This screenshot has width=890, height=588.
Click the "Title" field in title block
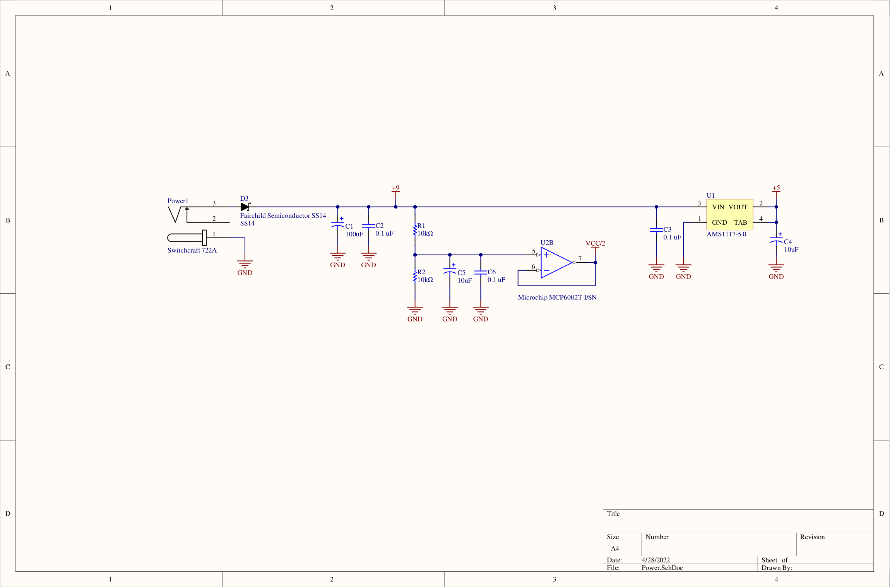[x=738, y=521]
